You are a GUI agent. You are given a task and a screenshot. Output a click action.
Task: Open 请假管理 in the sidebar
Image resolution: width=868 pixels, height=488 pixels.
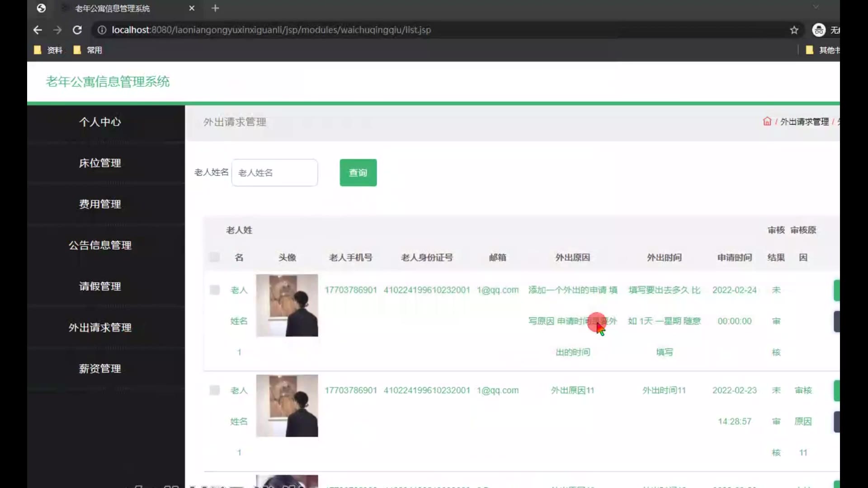pyautogui.click(x=100, y=286)
